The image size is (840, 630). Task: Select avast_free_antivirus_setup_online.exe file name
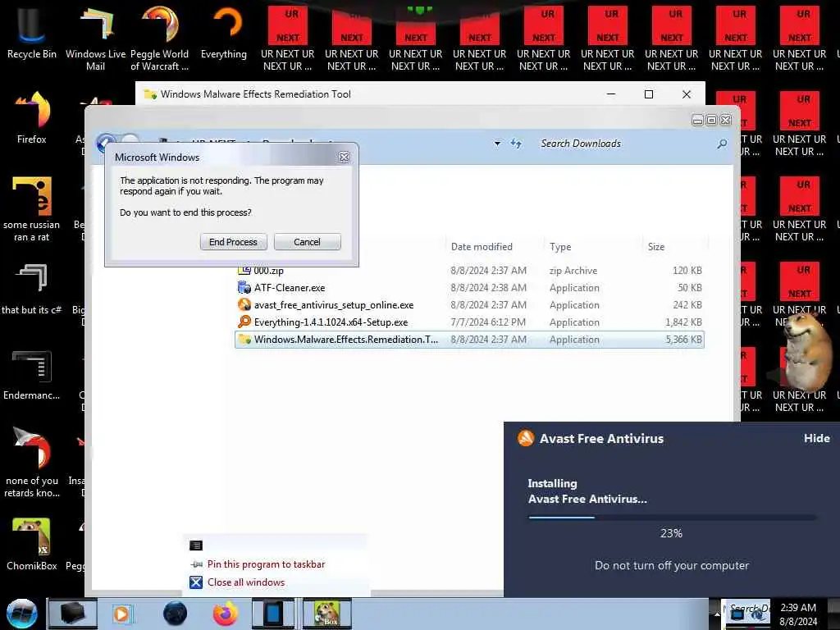tap(334, 305)
